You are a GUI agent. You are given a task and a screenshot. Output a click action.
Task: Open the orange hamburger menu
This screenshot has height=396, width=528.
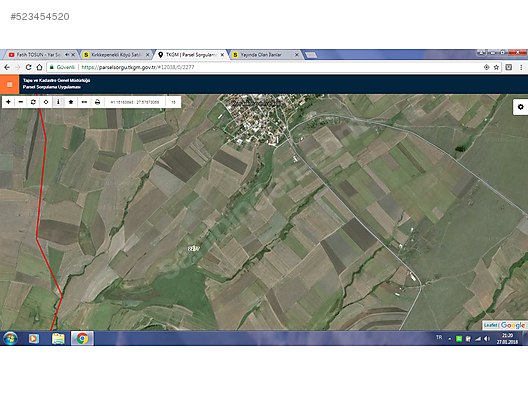[x=9, y=84]
